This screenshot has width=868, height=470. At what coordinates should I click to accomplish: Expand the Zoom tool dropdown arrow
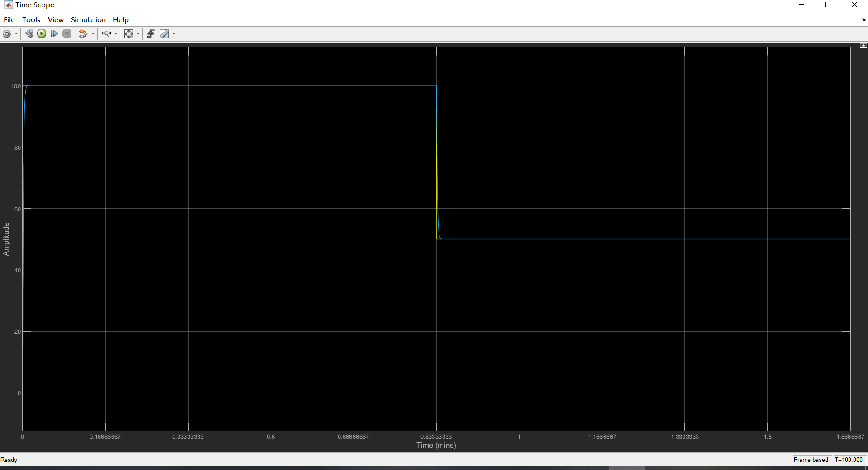(116, 34)
